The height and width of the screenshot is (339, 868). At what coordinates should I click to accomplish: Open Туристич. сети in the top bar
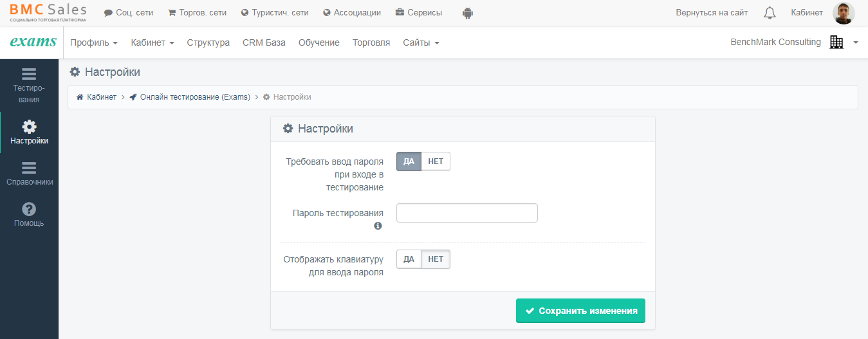point(275,13)
